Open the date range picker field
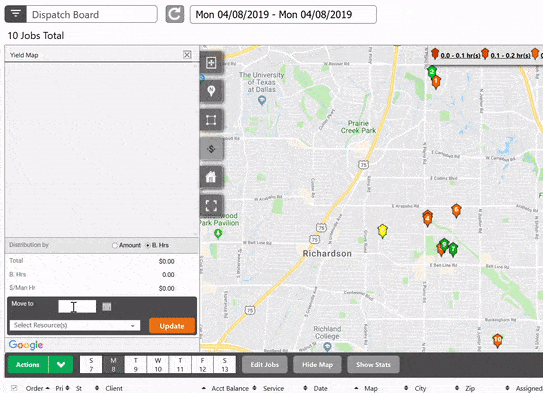This screenshot has height=393, width=543. pyautogui.click(x=283, y=15)
